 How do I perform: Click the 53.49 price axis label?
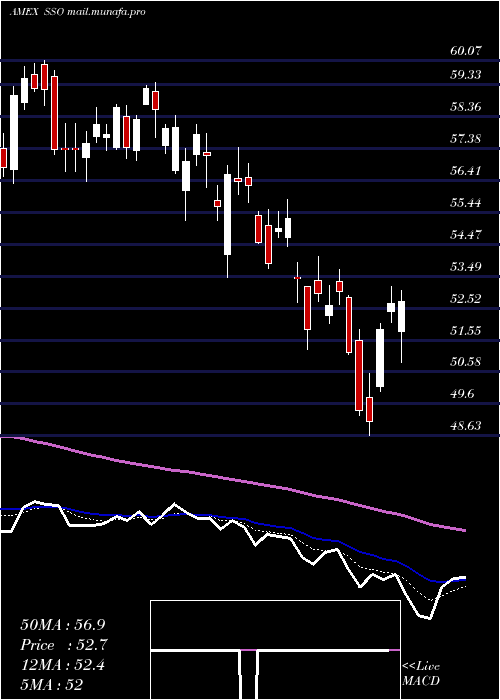[x=466, y=267]
